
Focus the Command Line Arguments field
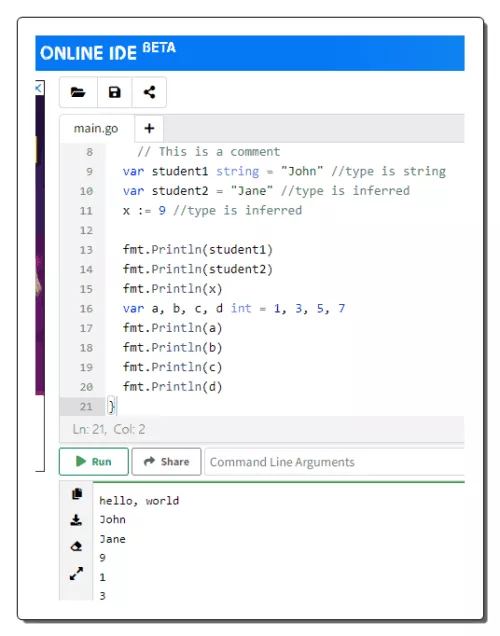(x=335, y=462)
